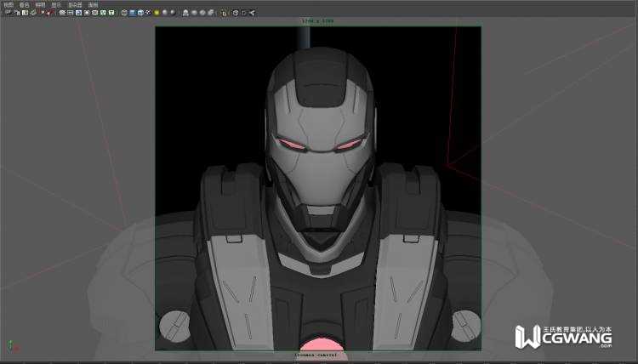Viewport: 638px width, 364px height.
Task: Open the Lighting (照明) panel menu
Action: tap(40, 5)
